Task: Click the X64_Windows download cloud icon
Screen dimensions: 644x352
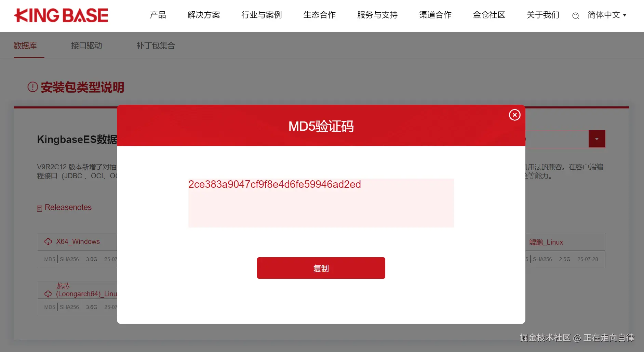Action: pos(48,242)
